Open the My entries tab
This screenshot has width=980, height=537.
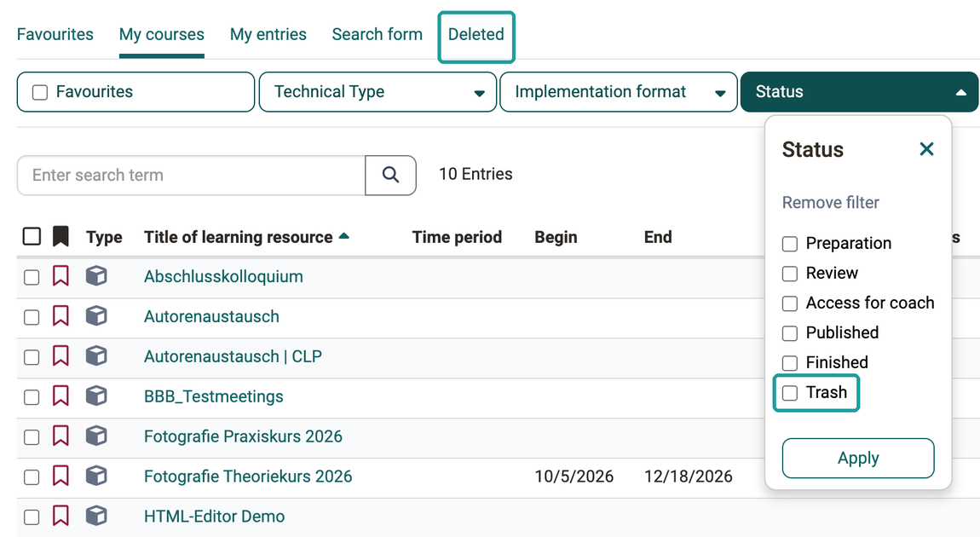click(268, 34)
